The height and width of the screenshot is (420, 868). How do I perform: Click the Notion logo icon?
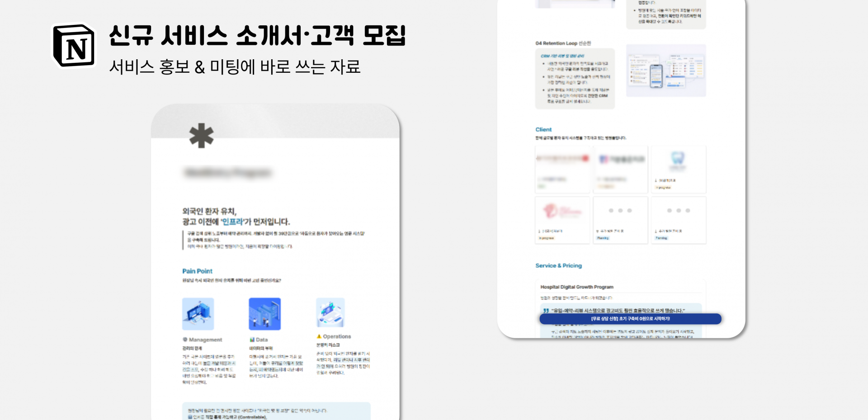[x=74, y=46]
